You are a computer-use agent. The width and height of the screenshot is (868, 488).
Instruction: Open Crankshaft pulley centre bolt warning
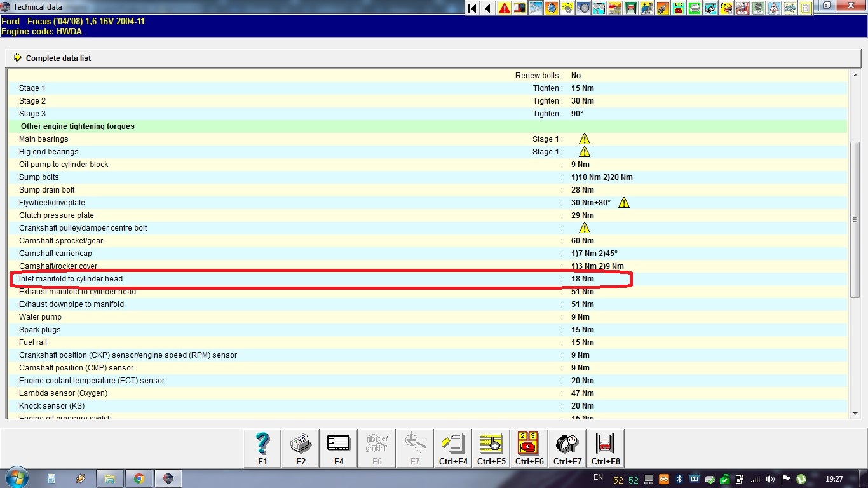tap(584, 228)
